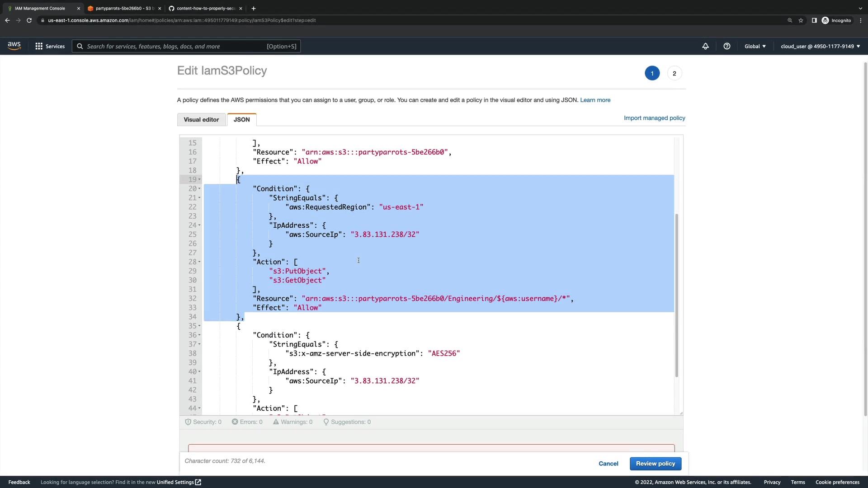Collapse Condition fold at line 36
The height and width of the screenshot is (488, 868).
[199, 335]
